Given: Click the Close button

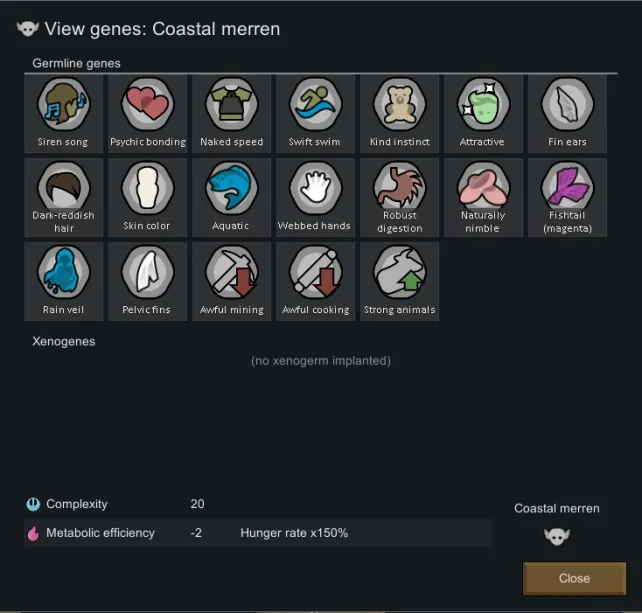Looking at the screenshot, I should [x=574, y=578].
